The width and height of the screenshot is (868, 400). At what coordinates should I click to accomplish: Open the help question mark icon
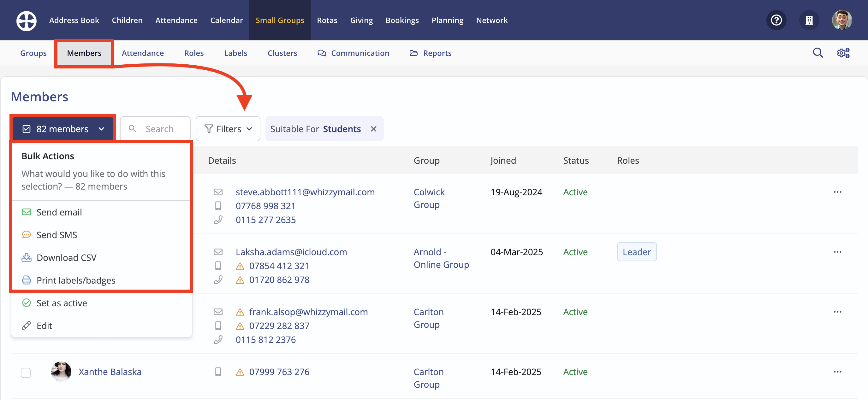(x=776, y=20)
